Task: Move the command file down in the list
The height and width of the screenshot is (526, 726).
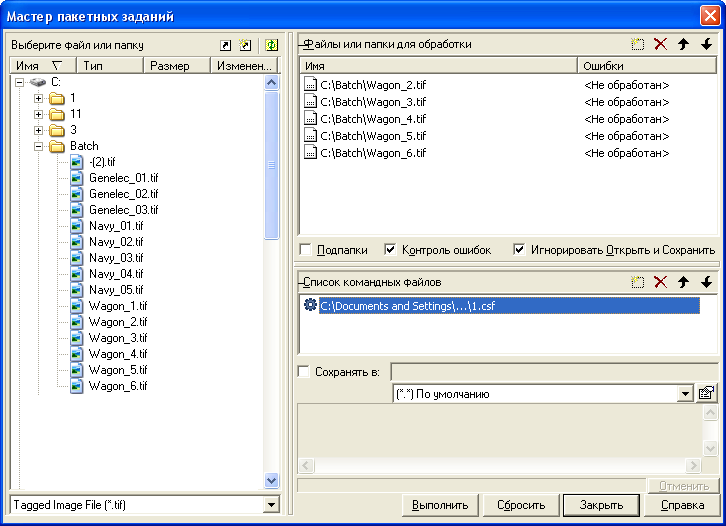Action: tap(706, 282)
